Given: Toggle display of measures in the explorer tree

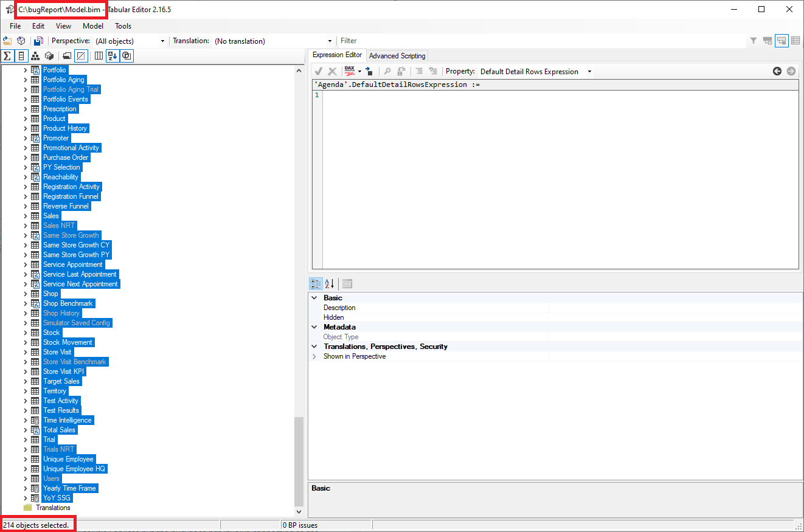Looking at the screenshot, I should tap(7, 55).
